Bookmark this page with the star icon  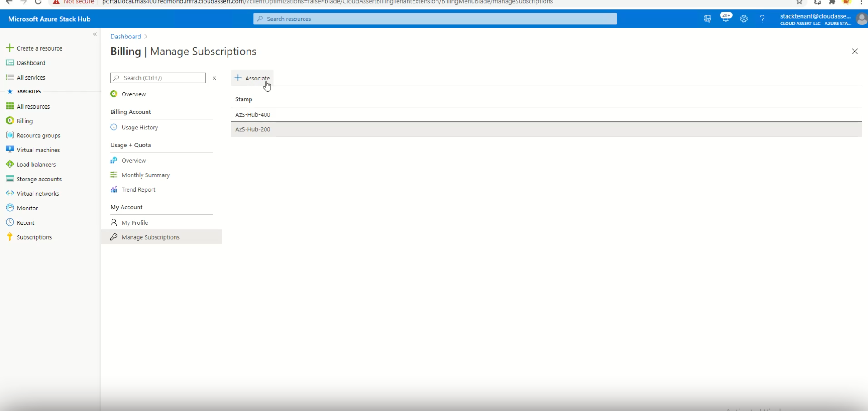[x=799, y=2]
